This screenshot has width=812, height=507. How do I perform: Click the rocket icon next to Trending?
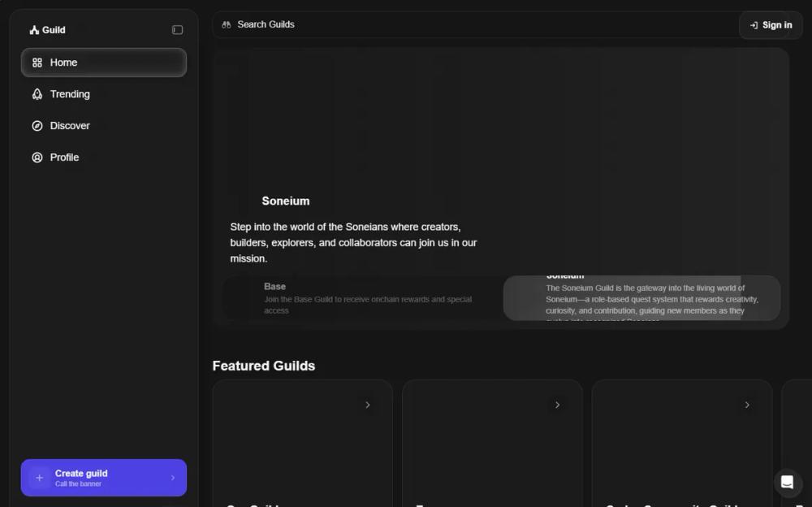tap(36, 94)
